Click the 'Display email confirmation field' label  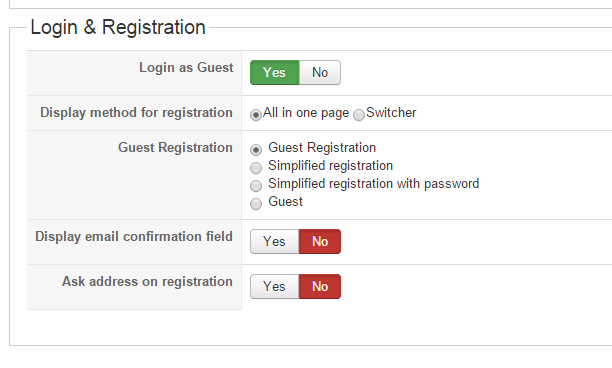click(134, 236)
